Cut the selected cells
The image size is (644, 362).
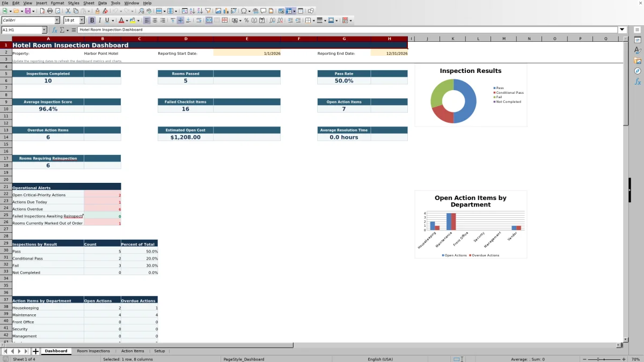pos(68,11)
